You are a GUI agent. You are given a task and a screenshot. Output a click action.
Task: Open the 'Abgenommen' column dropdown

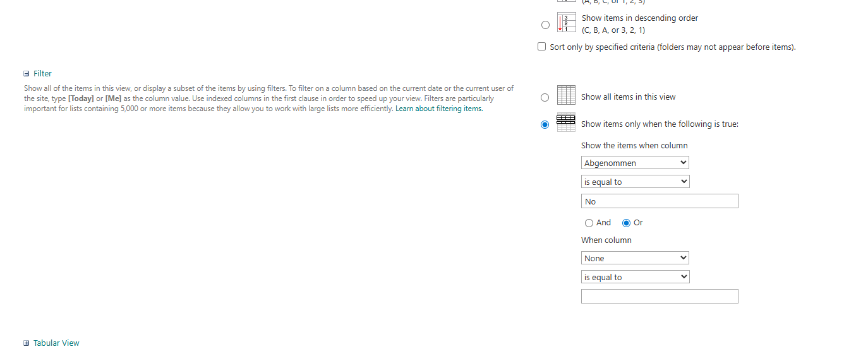pyautogui.click(x=635, y=163)
